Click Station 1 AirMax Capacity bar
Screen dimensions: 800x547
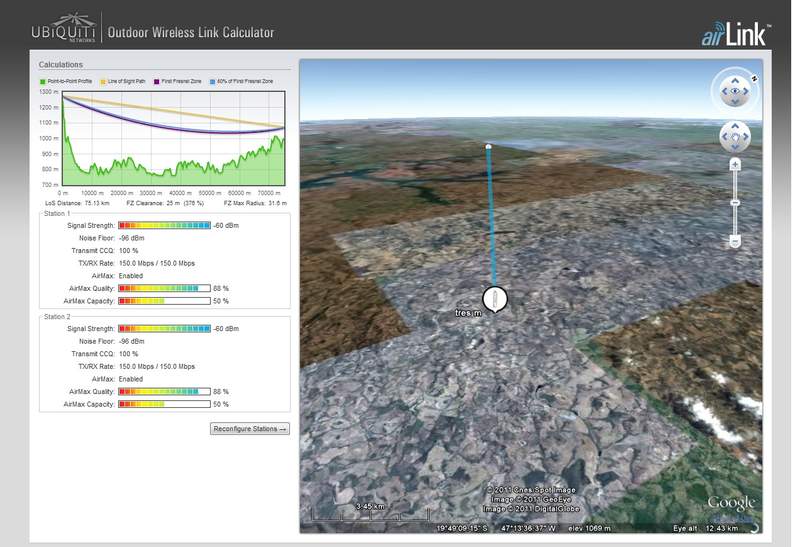click(x=164, y=301)
